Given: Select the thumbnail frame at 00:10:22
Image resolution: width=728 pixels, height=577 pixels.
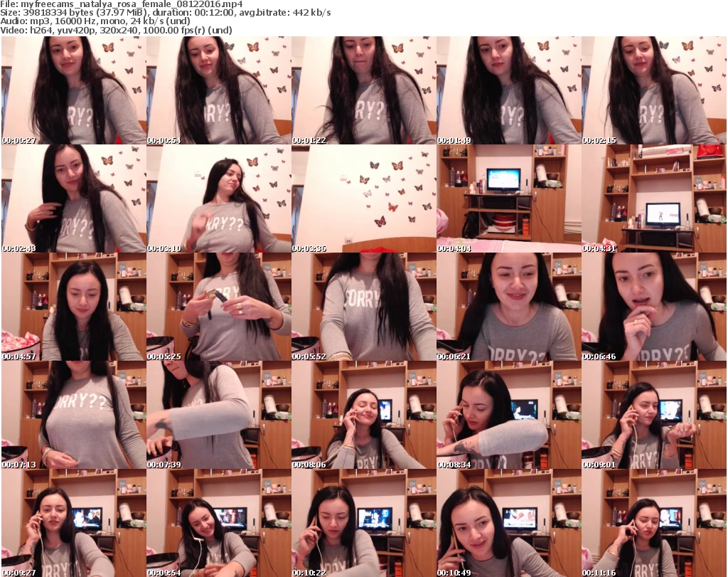Looking at the screenshot, I should point(364,523).
